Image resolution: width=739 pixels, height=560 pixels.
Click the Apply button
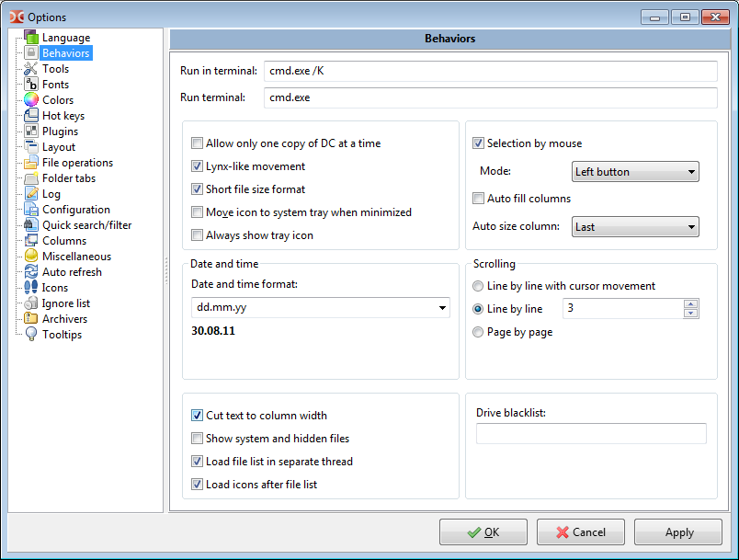click(x=678, y=532)
